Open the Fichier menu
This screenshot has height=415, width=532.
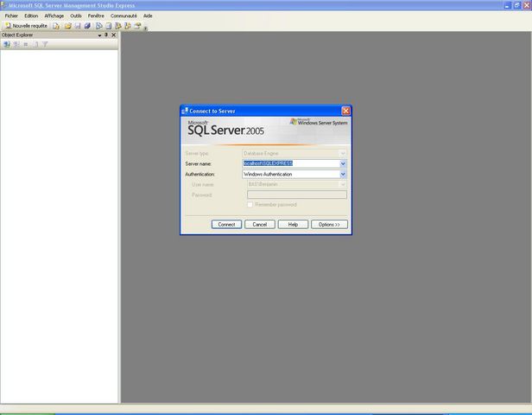click(x=11, y=16)
